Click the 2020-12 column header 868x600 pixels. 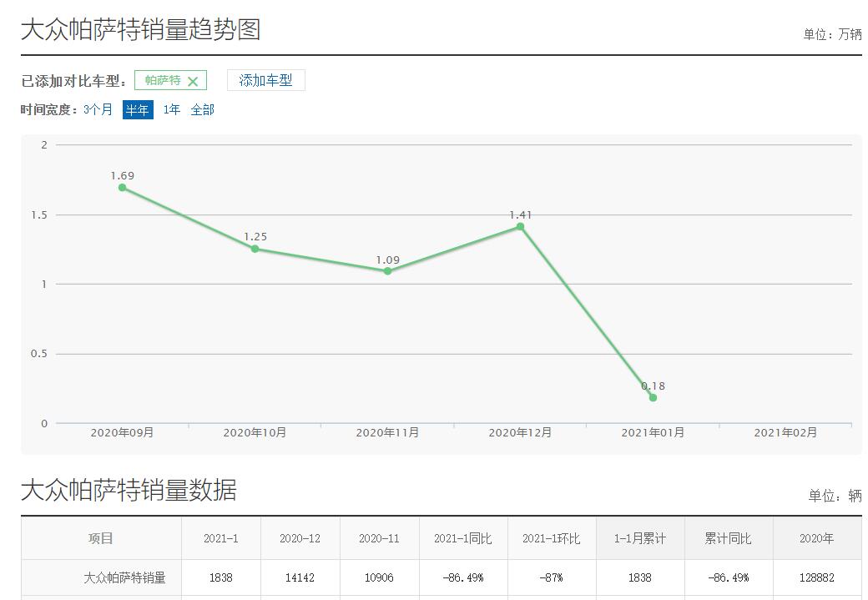pyautogui.click(x=300, y=538)
